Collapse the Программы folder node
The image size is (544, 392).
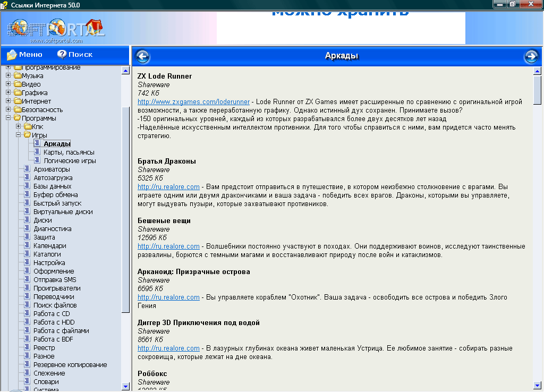tap(8, 117)
